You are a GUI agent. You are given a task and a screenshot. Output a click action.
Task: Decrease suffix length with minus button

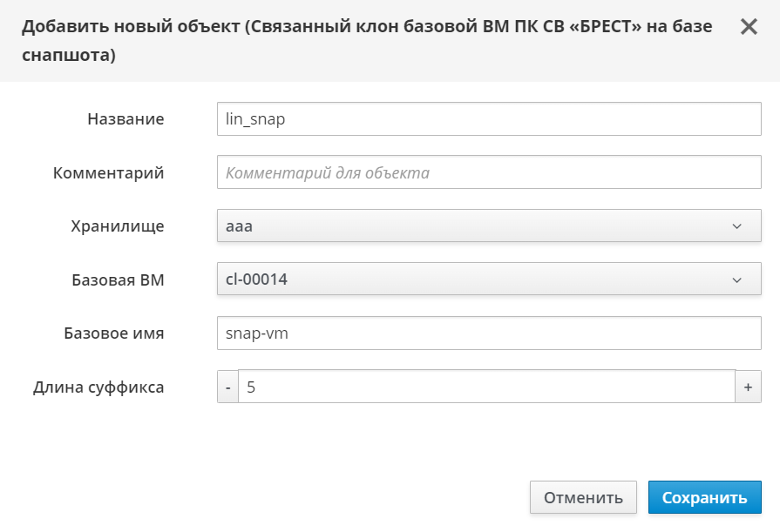(x=227, y=387)
